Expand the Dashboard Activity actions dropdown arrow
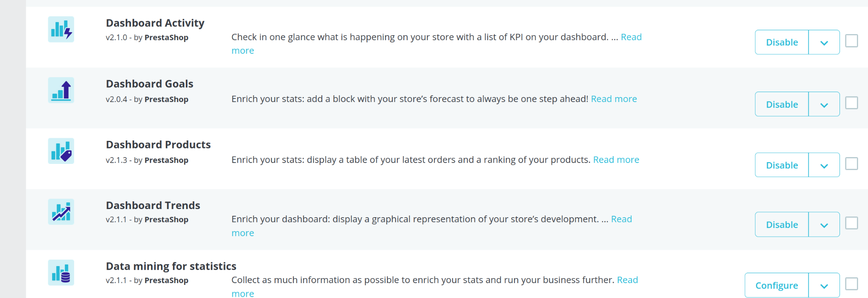Viewport: 868px width, 298px height. (x=824, y=42)
